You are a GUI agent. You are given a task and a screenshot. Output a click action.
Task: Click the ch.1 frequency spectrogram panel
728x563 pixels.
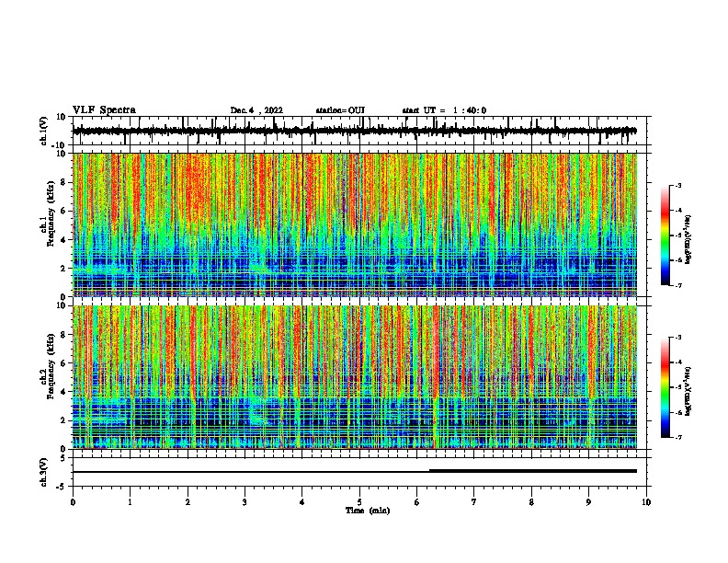(x=355, y=224)
